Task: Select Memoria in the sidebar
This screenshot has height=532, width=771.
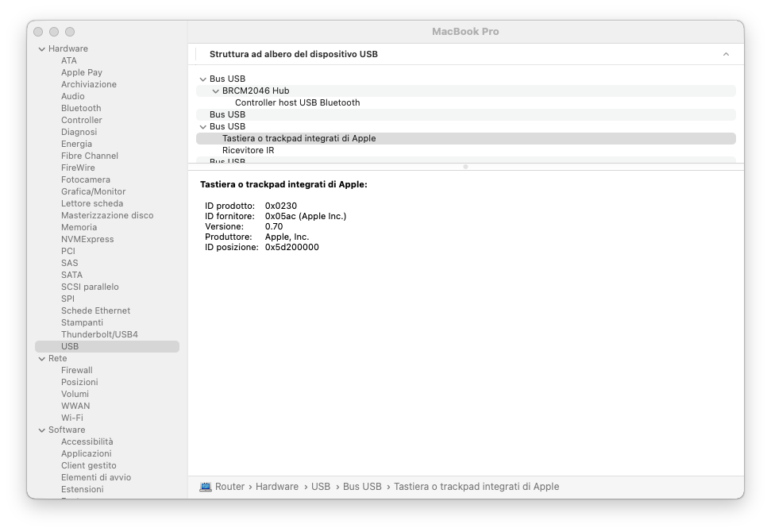Action: coord(79,227)
